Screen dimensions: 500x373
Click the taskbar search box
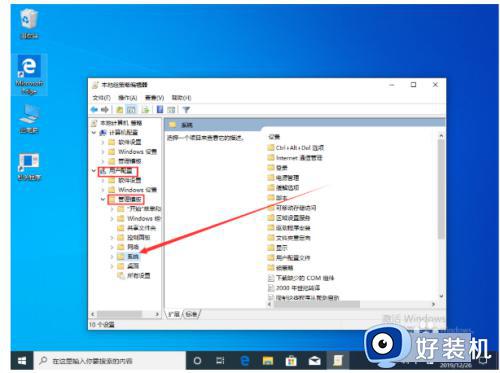click(110, 361)
